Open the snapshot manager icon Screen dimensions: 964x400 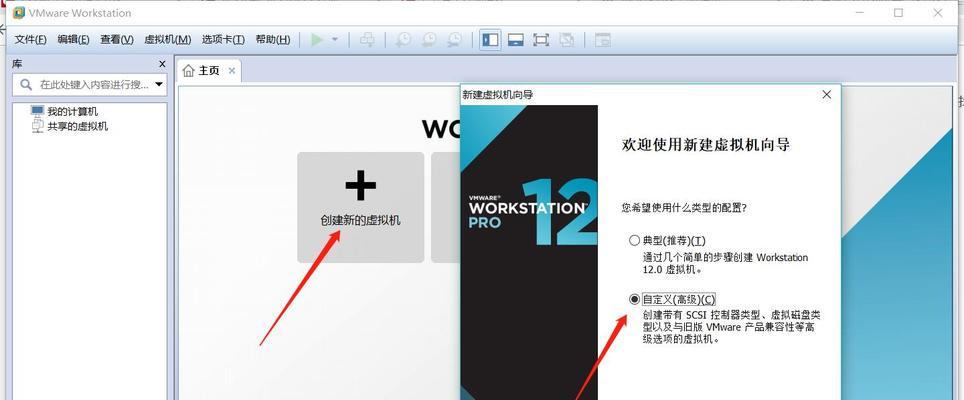[x=454, y=40]
